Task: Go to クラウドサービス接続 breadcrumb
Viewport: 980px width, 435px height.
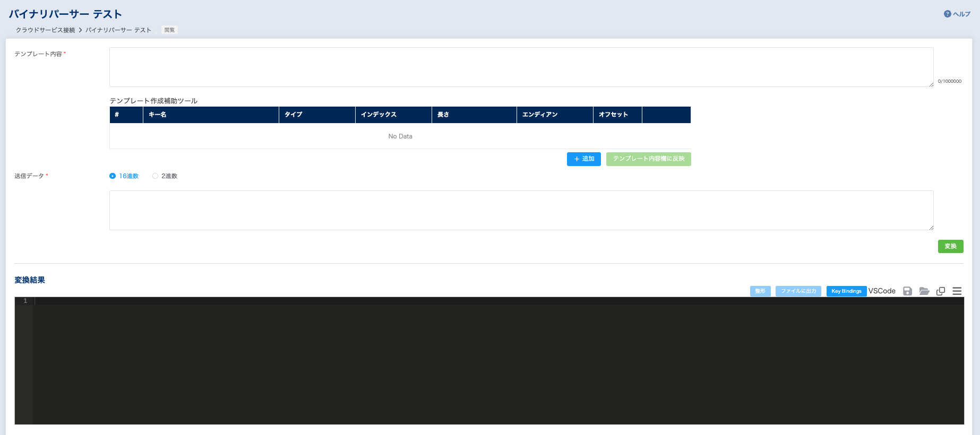Action: coord(46,30)
